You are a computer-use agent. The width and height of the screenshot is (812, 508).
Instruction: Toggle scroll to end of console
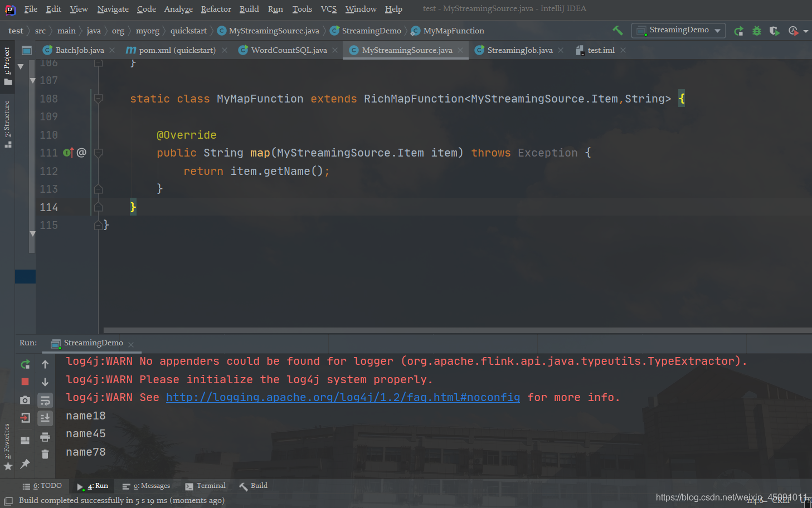(x=45, y=418)
